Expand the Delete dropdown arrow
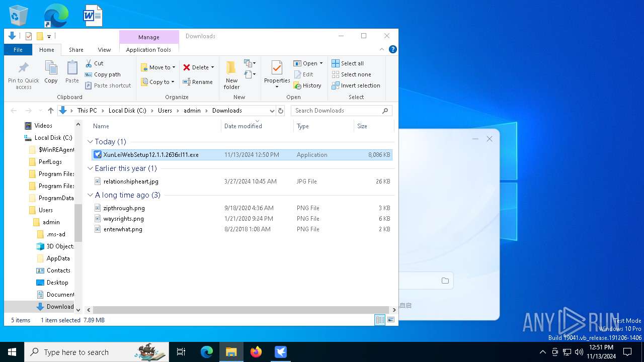 (212, 67)
